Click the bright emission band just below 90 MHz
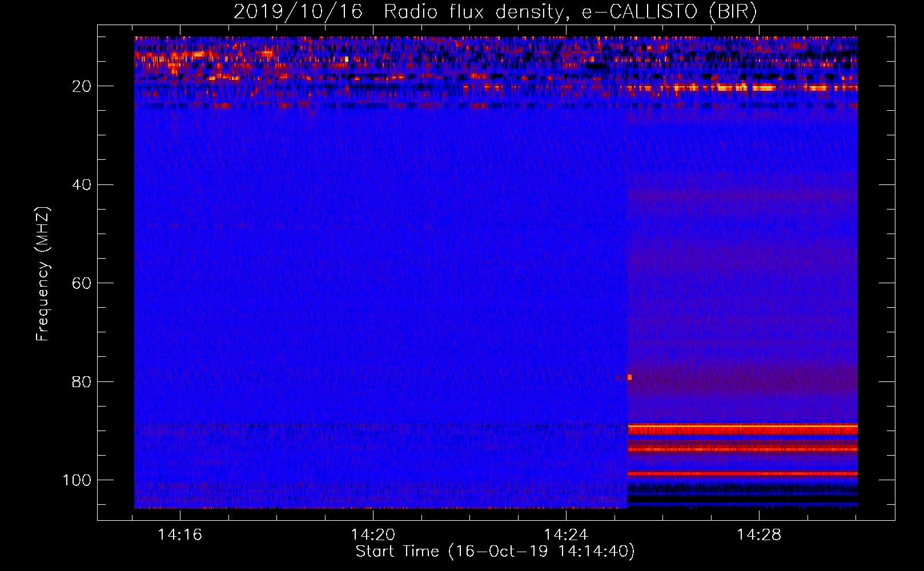Screen dimensions: 924x571 (x=742, y=429)
